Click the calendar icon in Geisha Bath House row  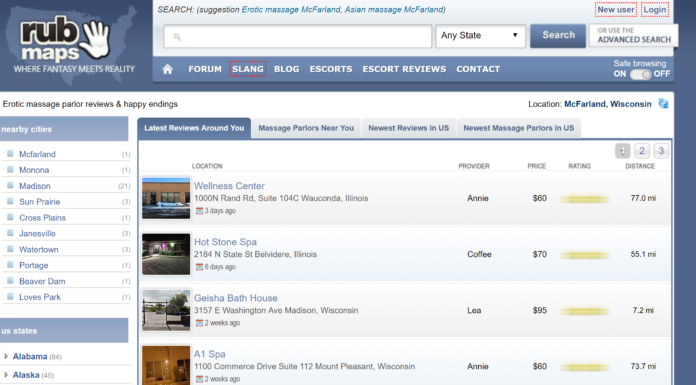[199, 323]
